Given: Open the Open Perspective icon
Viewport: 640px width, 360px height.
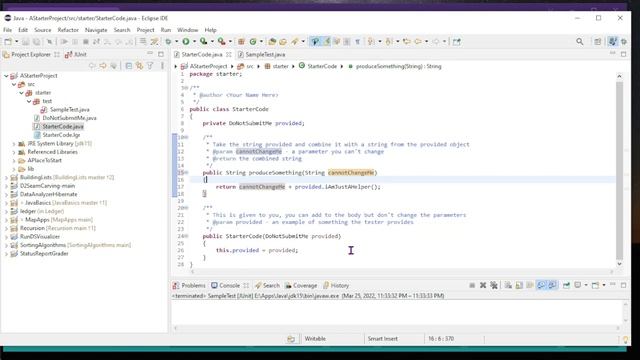Looking at the screenshot, I should click(x=598, y=42).
